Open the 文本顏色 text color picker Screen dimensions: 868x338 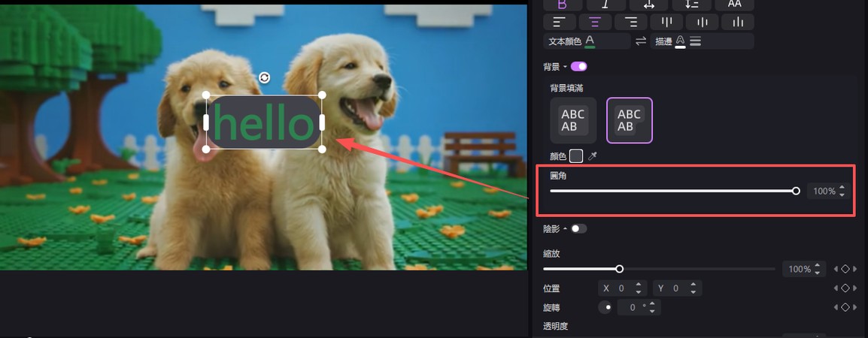click(590, 41)
